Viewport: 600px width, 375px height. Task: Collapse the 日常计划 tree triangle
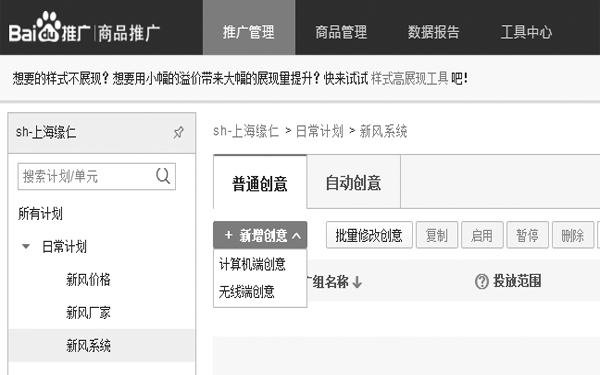(26, 246)
